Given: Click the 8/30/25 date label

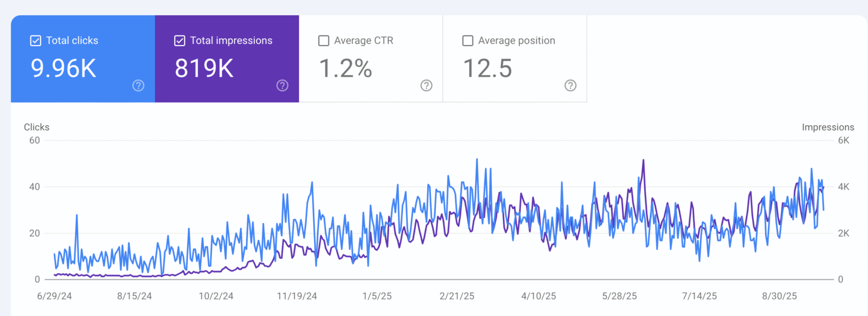Looking at the screenshot, I should pos(779,296).
